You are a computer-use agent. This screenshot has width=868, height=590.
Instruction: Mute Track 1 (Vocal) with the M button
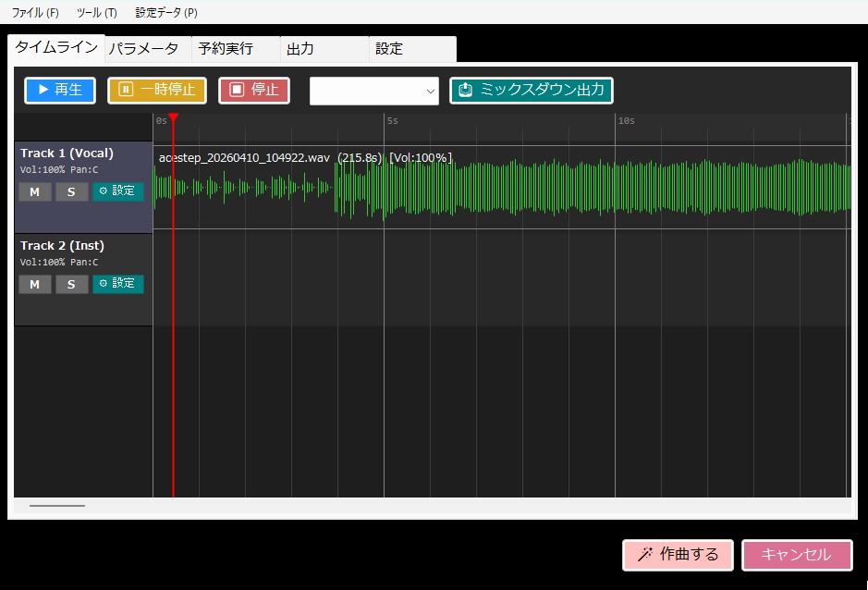coord(34,191)
